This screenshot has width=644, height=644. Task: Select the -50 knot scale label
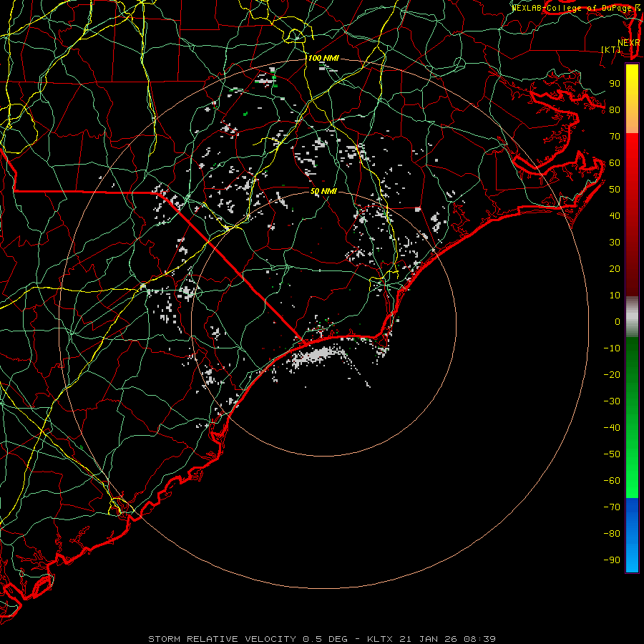pos(612,454)
